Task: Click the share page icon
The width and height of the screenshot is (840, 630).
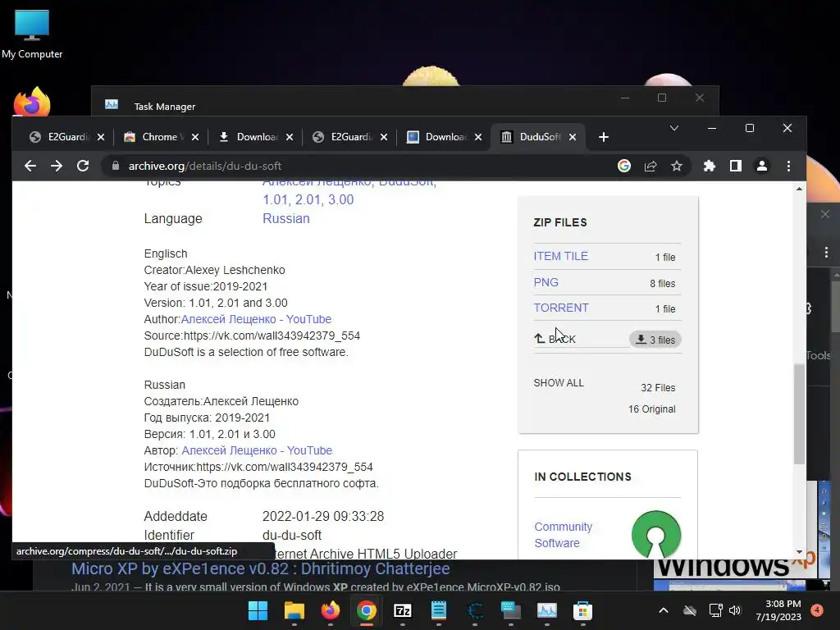Action: tap(651, 166)
